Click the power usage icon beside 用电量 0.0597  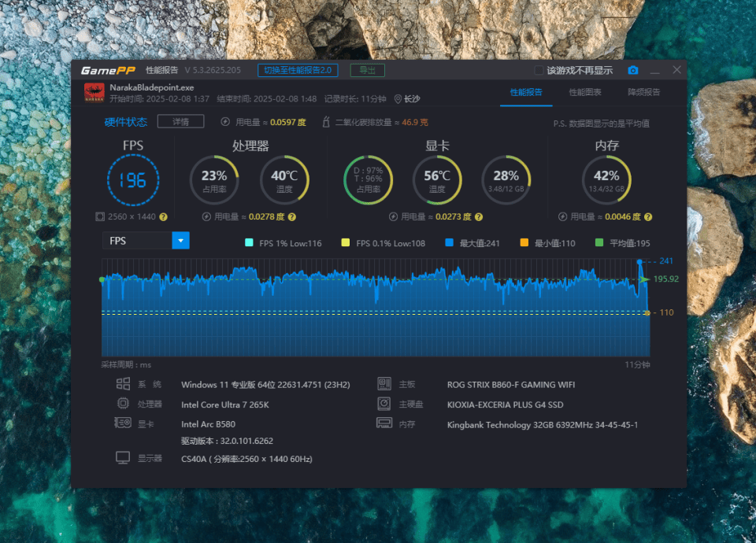pos(225,122)
